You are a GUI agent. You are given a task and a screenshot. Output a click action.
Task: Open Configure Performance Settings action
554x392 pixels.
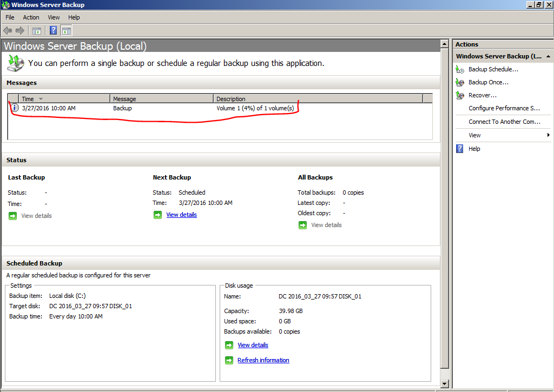[504, 109]
